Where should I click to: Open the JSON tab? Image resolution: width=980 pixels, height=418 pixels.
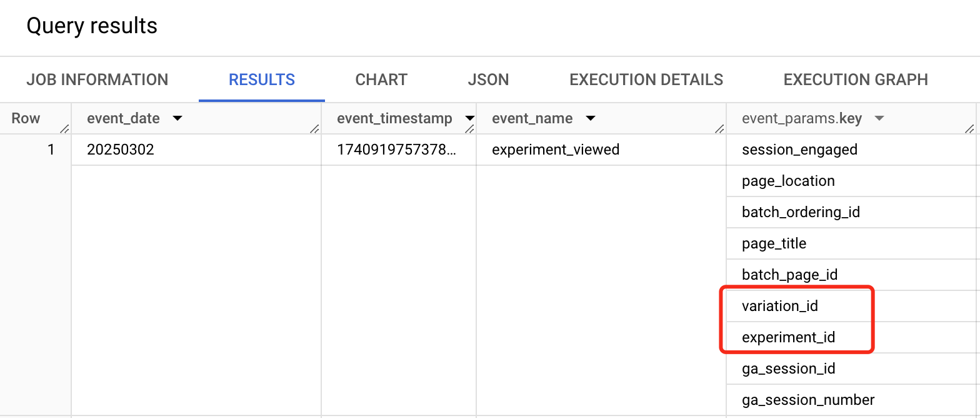click(x=488, y=80)
